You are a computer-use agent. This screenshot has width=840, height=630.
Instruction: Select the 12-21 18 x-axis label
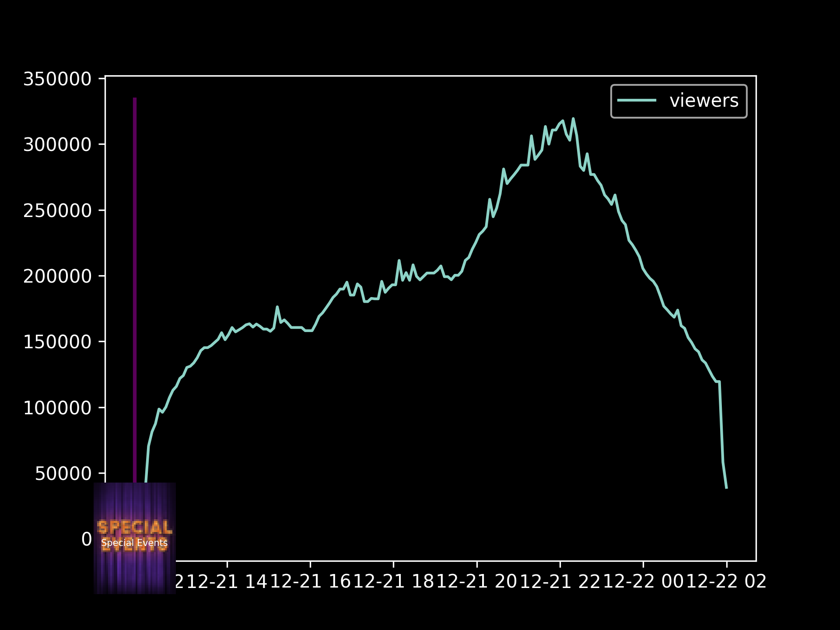click(x=393, y=582)
